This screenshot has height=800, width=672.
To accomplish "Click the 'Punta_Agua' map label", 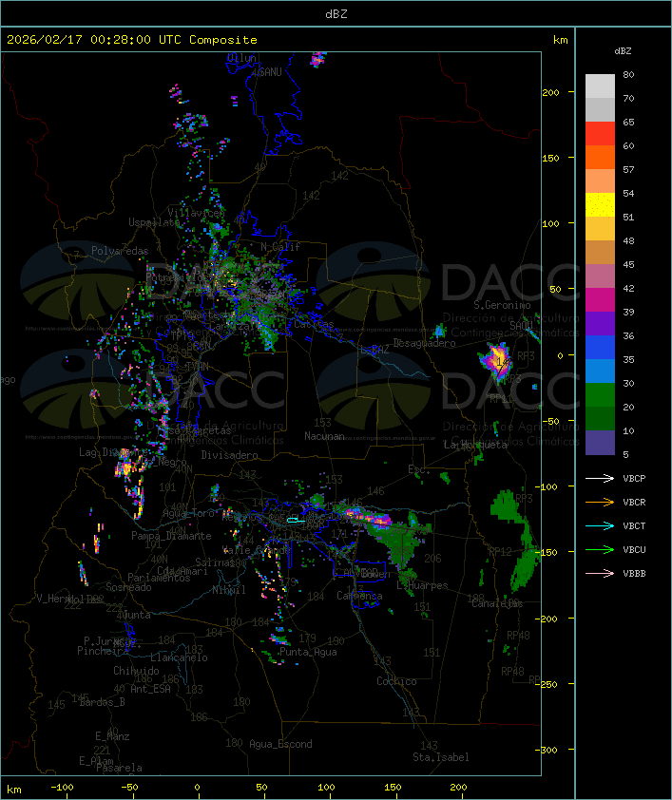I will [x=308, y=652].
